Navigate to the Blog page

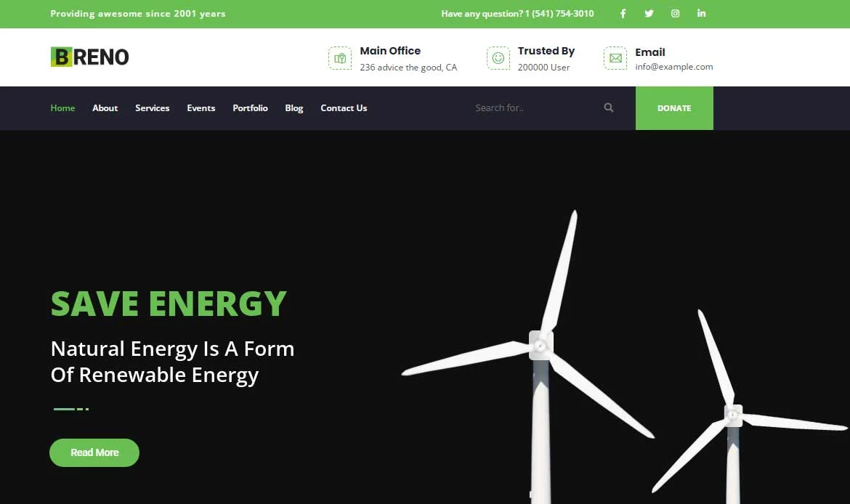tap(294, 108)
